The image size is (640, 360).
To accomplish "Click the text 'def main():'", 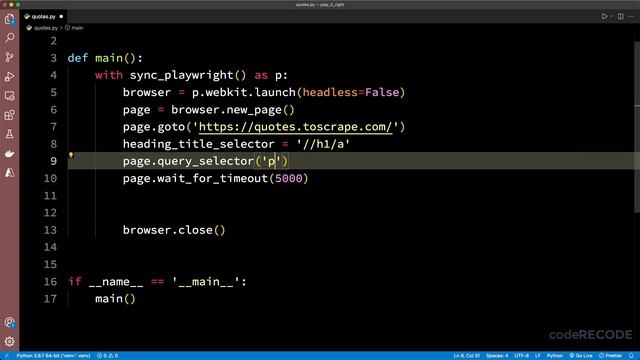I will pos(105,58).
